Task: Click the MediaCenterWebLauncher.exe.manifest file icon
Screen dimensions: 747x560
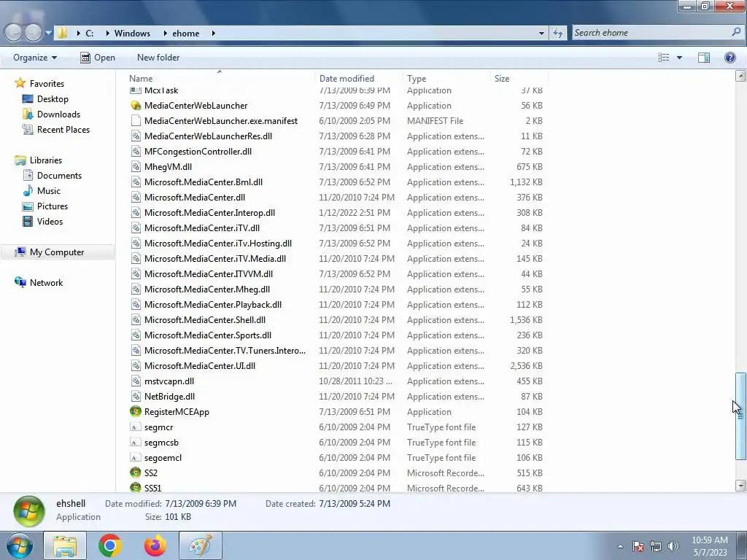Action: [x=136, y=121]
